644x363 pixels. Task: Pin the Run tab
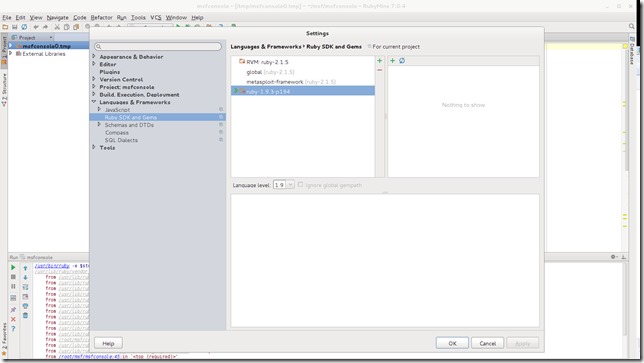click(13, 310)
